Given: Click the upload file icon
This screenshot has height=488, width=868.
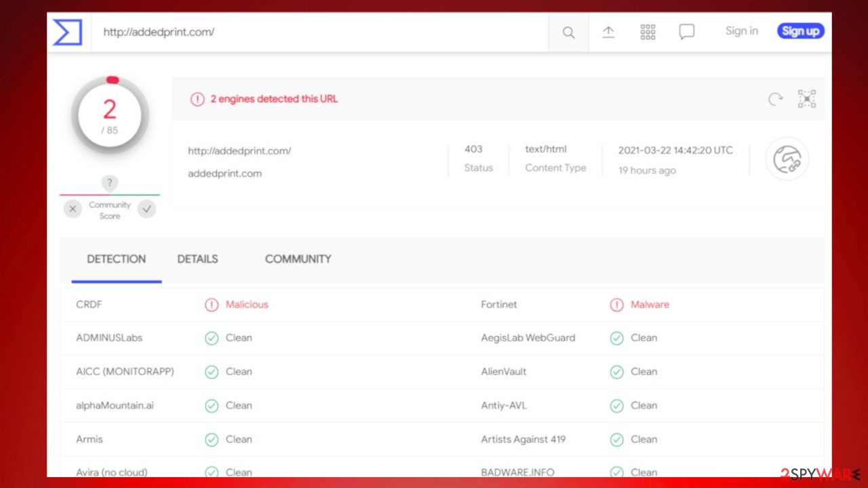Looking at the screenshot, I should 608,32.
